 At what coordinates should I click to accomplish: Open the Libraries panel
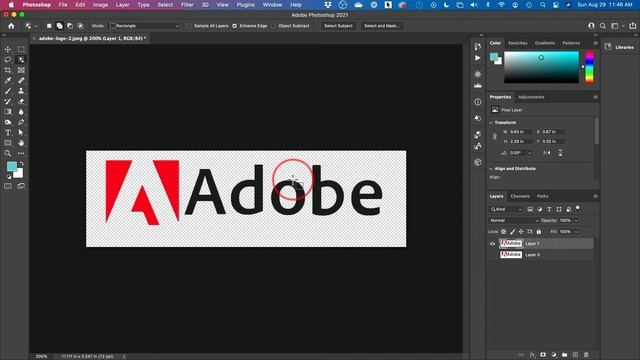pyautogui.click(x=620, y=47)
